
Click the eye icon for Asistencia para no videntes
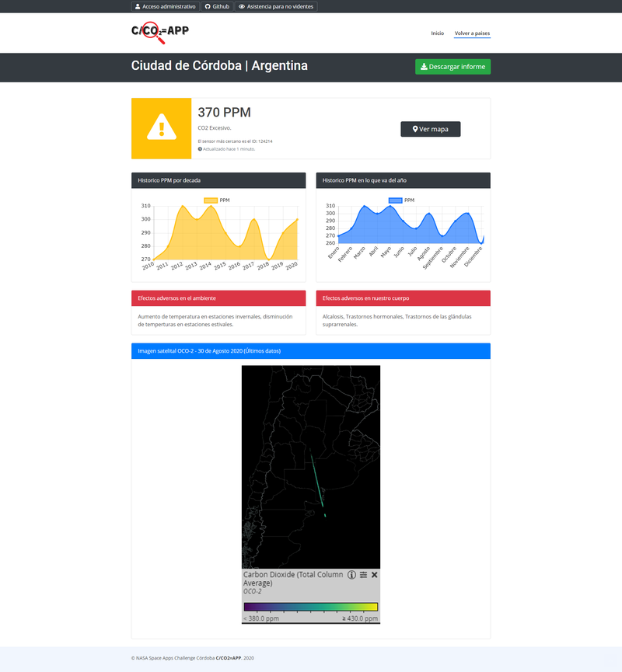click(240, 7)
